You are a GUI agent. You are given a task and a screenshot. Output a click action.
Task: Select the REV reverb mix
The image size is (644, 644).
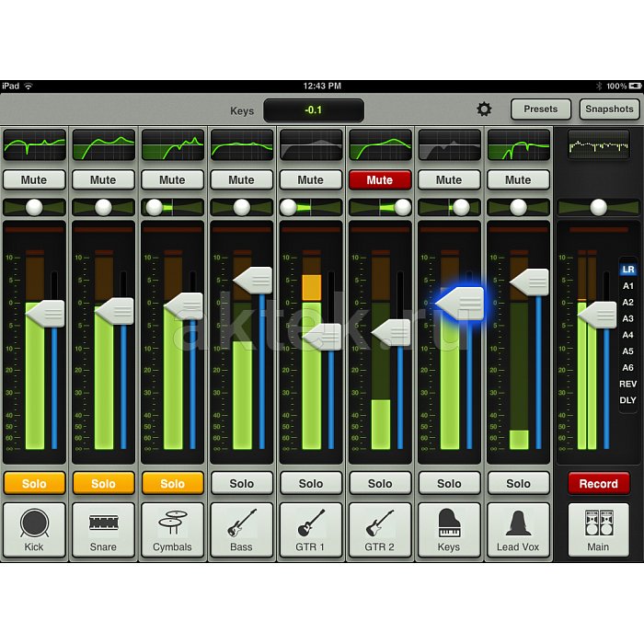628,384
